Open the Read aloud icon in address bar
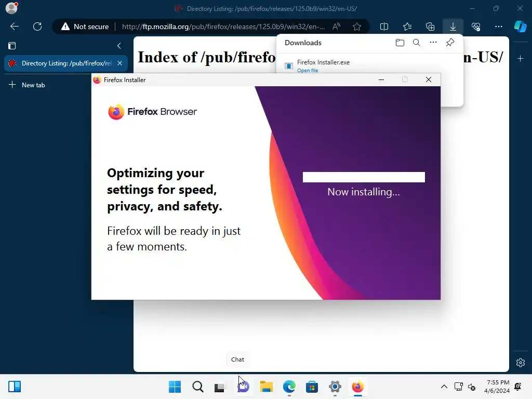532x399 pixels. (x=336, y=26)
